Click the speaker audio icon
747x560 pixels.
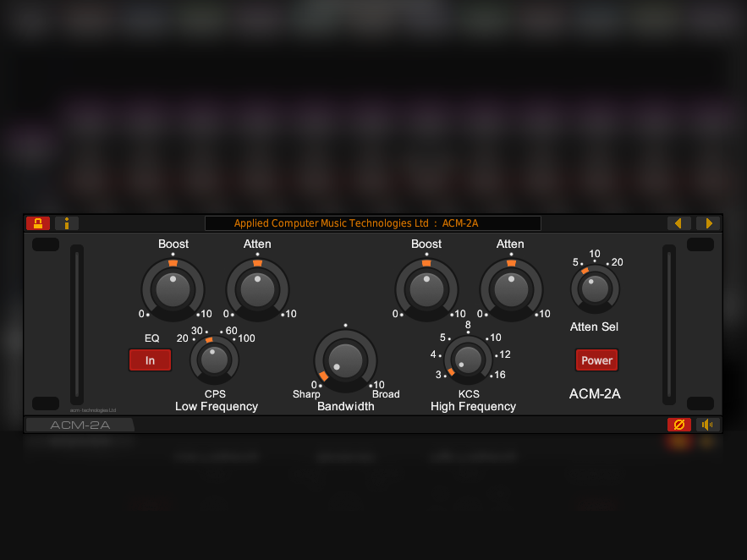pyautogui.click(x=707, y=425)
